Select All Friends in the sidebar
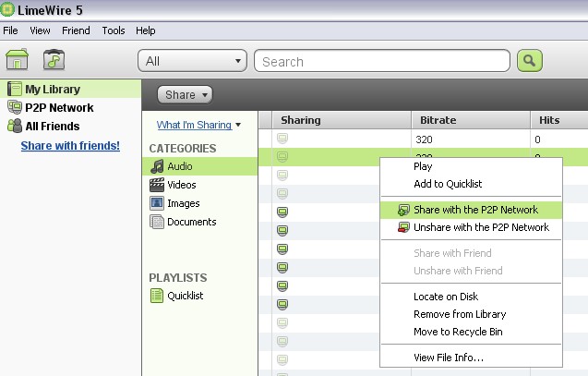Viewport: 588px width, 376px height. click(x=52, y=127)
